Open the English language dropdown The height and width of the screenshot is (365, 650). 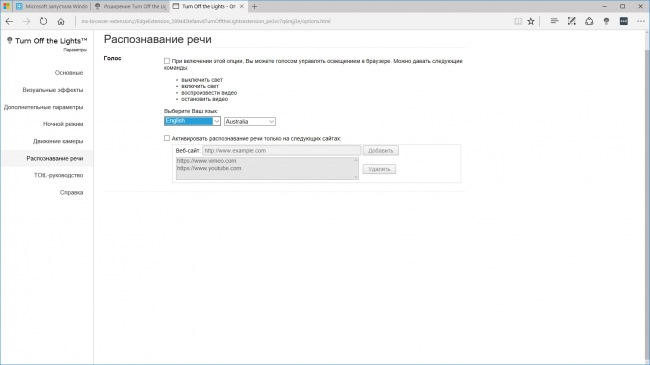tap(192, 121)
